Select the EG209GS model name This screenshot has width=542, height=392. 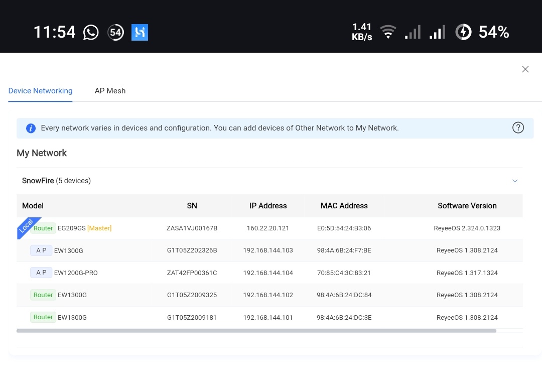click(x=72, y=228)
